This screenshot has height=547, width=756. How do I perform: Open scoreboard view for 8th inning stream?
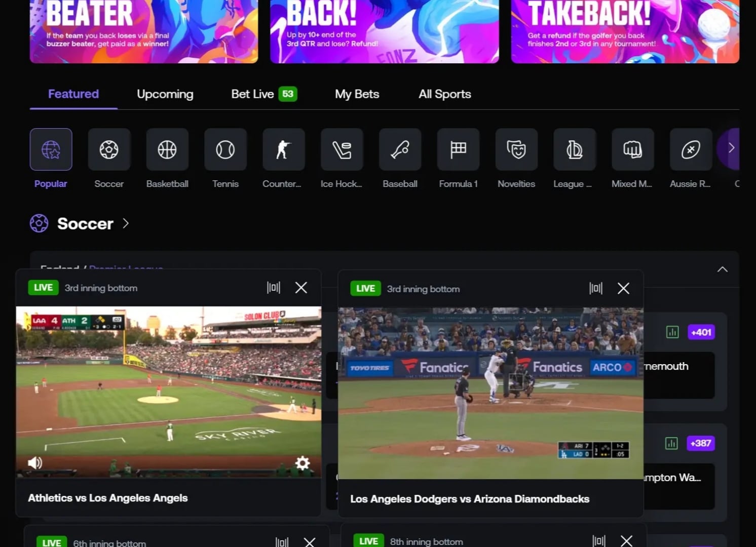[x=599, y=541]
